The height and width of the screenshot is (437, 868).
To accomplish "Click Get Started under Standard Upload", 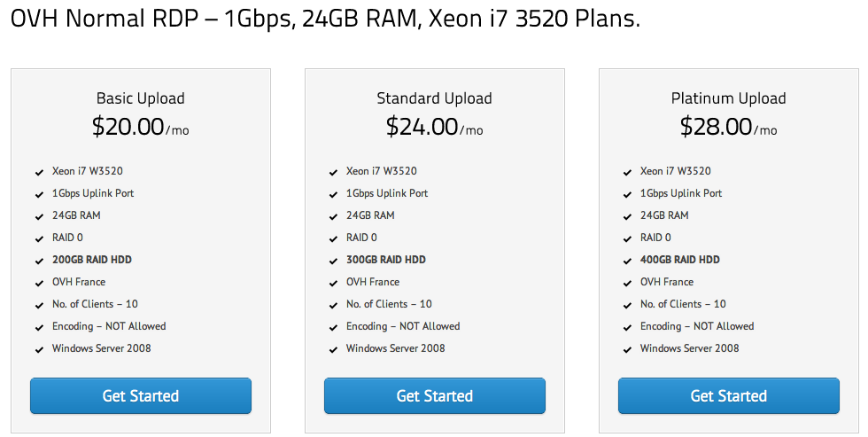I will point(435,395).
